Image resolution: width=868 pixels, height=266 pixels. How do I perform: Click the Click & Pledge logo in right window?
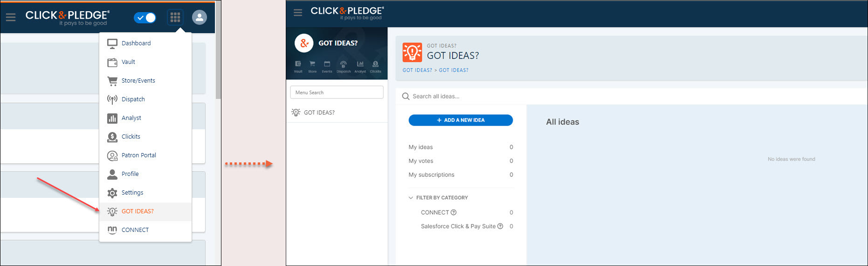(347, 13)
